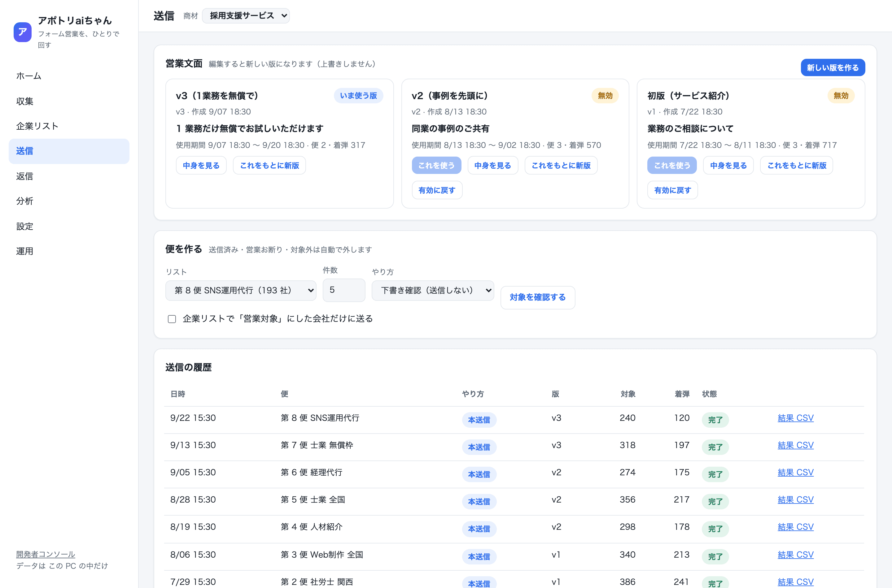This screenshot has width=892, height=588.
Task: Download 結果 CSV for 第 5 便 士業 全国
Action: 796,499
